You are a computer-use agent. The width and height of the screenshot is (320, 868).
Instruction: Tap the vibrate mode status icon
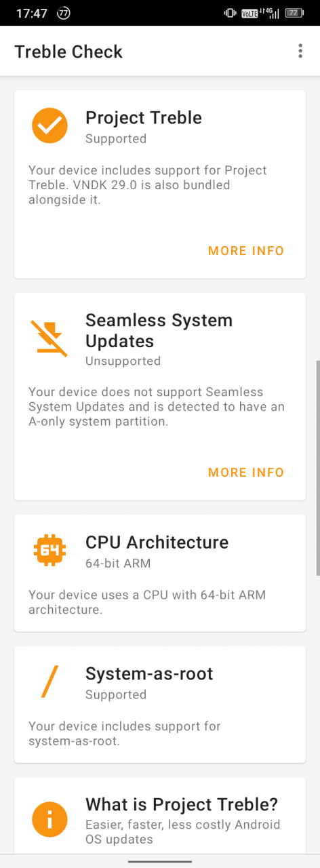pos(230,13)
